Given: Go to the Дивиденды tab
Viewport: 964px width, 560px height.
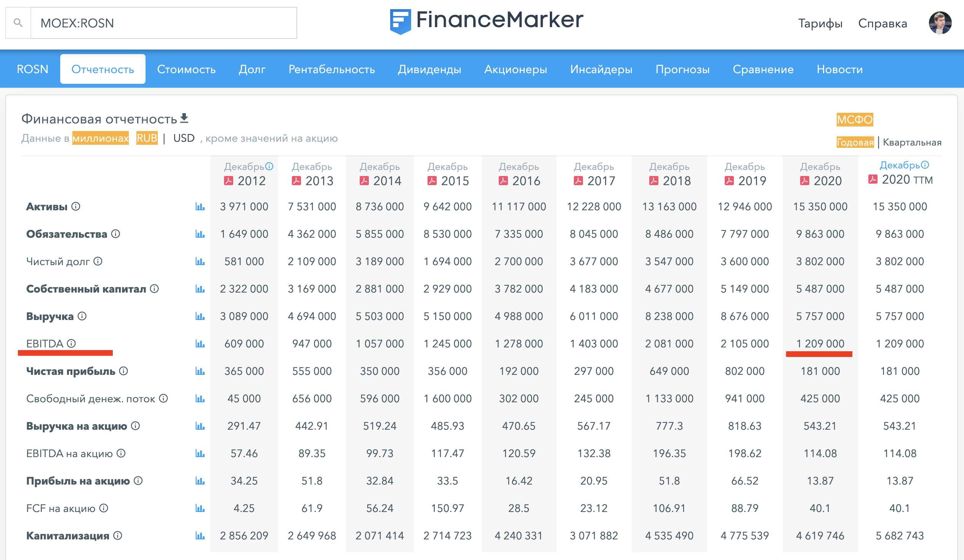Looking at the screenshot, I should pyautogui.click(x=429, y=69).
